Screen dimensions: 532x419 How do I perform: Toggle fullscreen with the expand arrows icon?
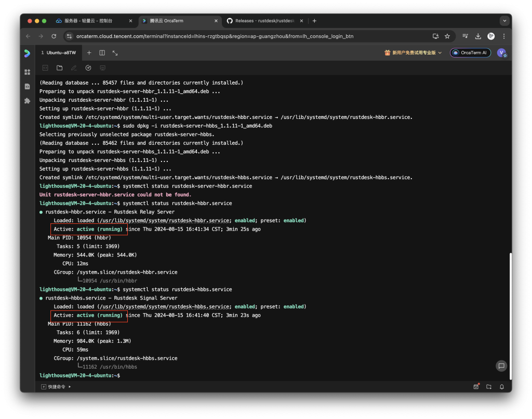coord(115,52)
